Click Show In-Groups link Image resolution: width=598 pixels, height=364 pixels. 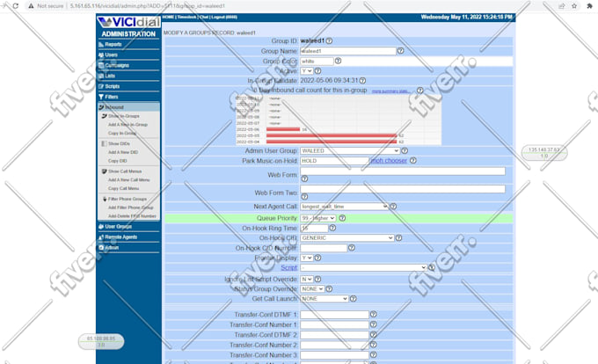(124, 116)
